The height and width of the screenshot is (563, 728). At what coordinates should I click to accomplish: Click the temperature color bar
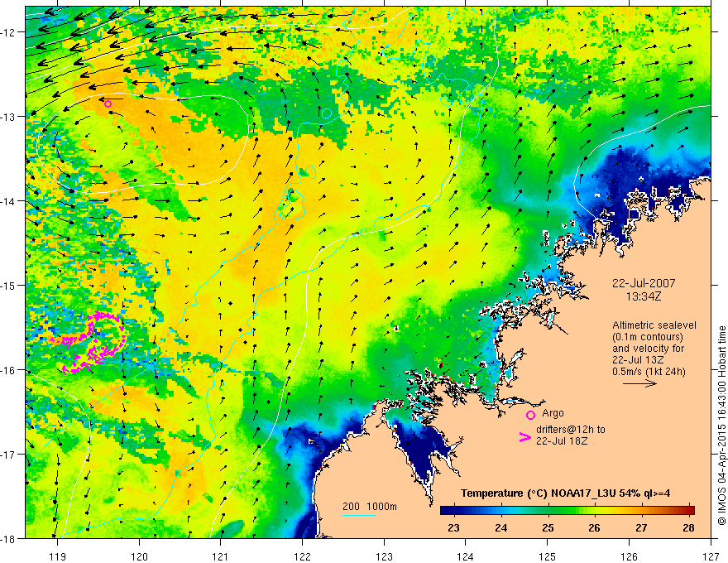point(567,510)
